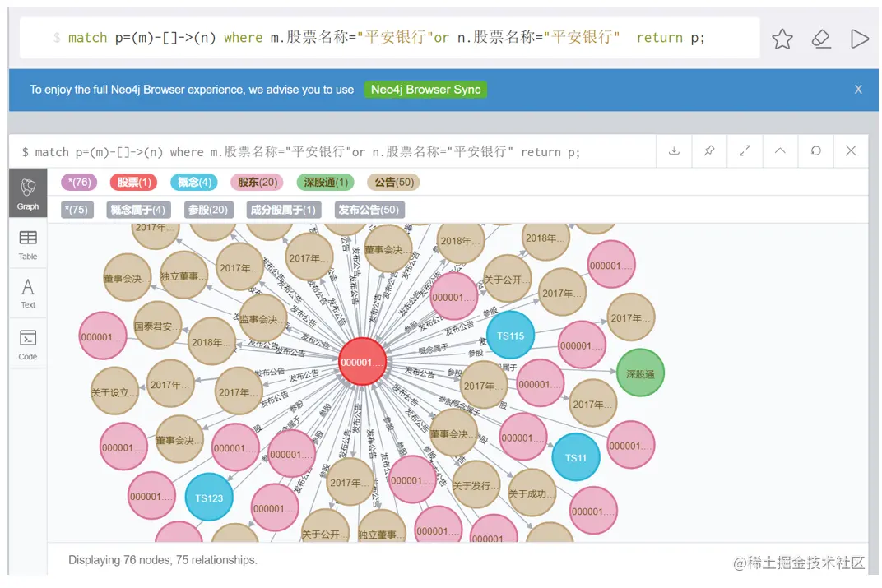
Task: Download the result with export icon
Action: tap(674, 150)
